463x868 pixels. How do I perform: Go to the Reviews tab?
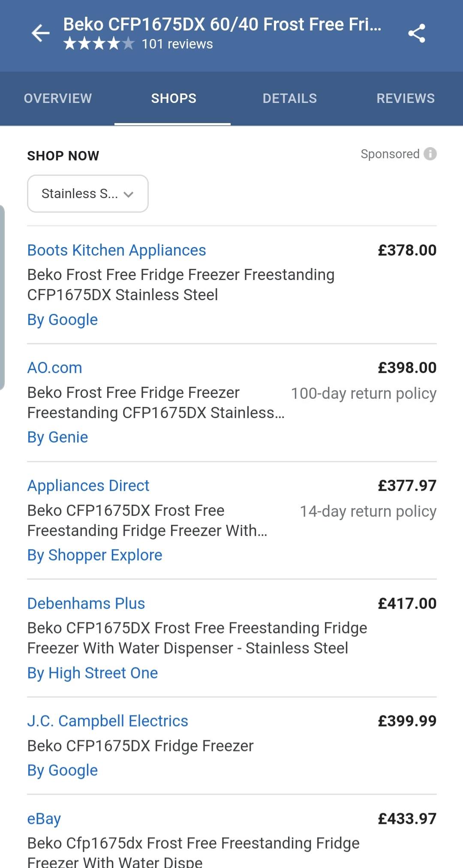(x=405, y=98)
